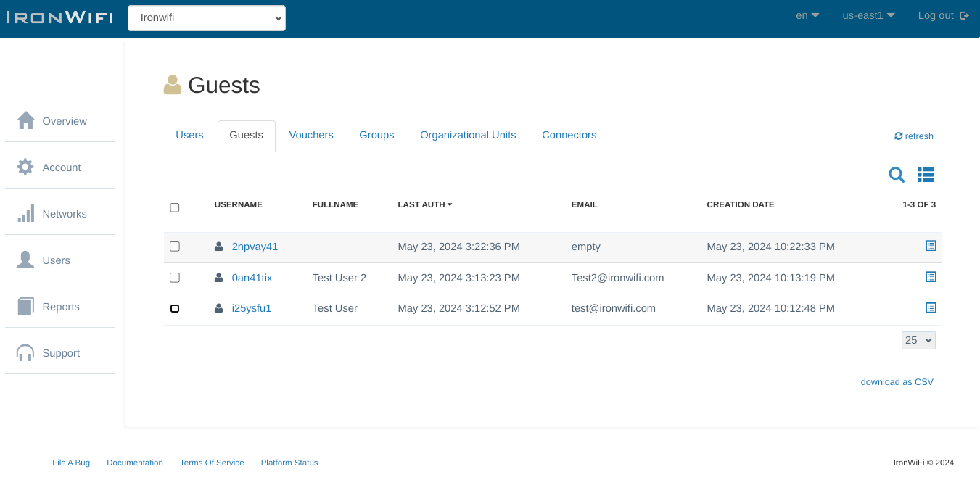980x480 pixels.
Task: Open the column list view icon
Action: click(925, 175)
